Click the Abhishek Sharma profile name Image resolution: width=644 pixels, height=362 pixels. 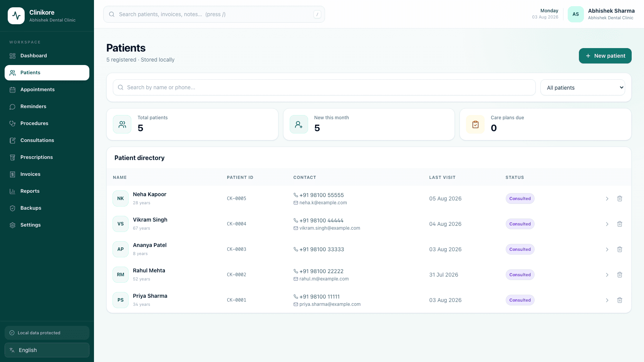(x=611, y=11)
